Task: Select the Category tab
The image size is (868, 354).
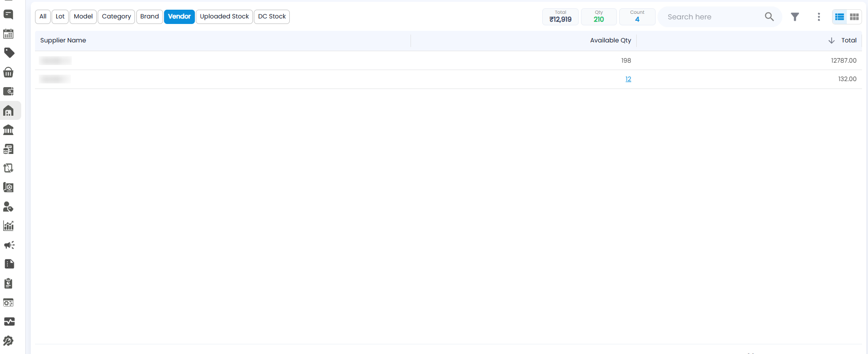Action: coord(117,17)
